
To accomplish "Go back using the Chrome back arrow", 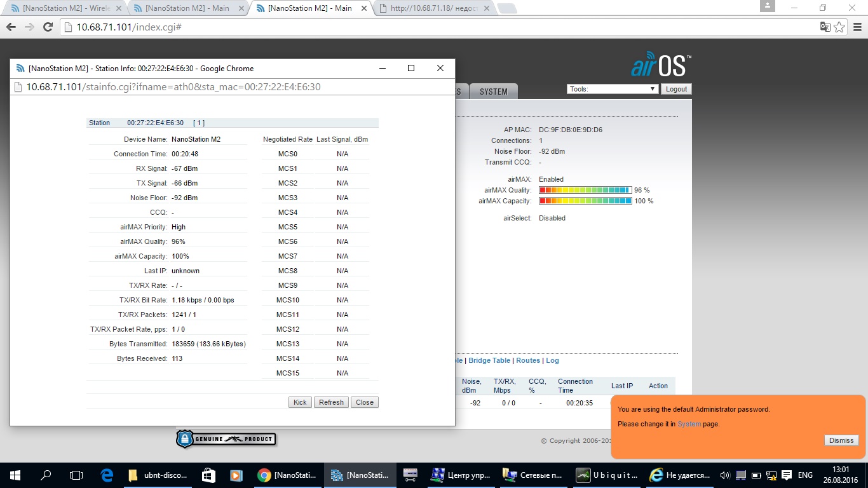I will pyautogui.click(x=11, y=27).
